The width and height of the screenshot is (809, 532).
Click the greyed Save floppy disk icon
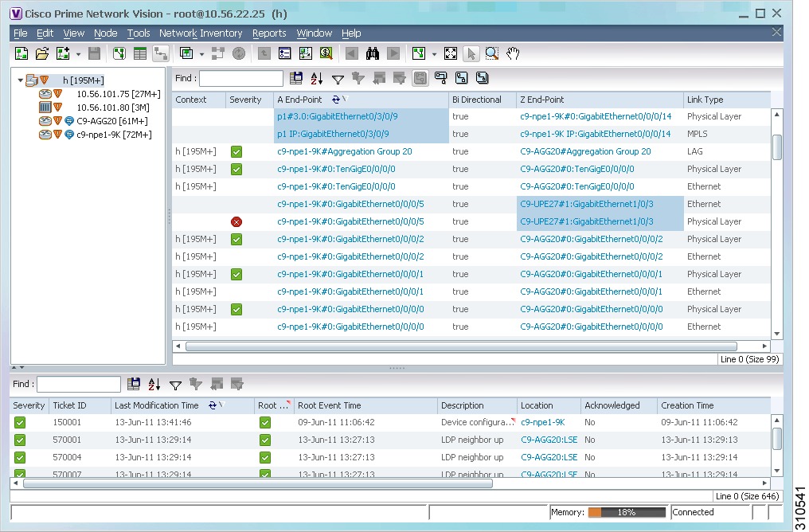95,53
